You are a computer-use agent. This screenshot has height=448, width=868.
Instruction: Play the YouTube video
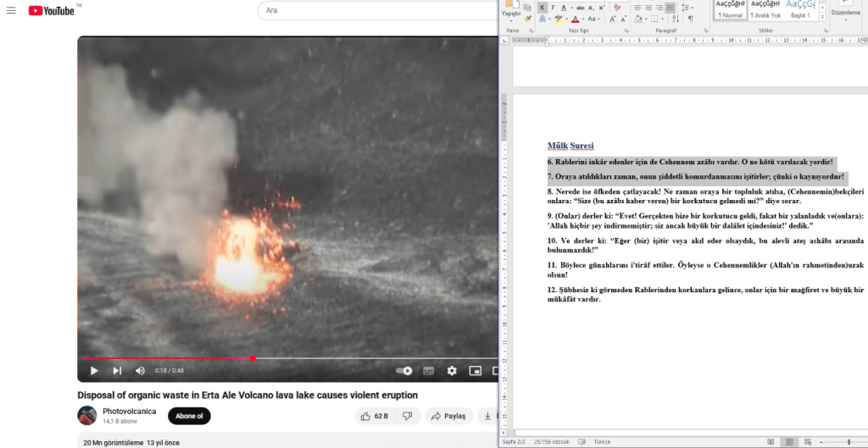pyautogui.click(x=94, y=370)
